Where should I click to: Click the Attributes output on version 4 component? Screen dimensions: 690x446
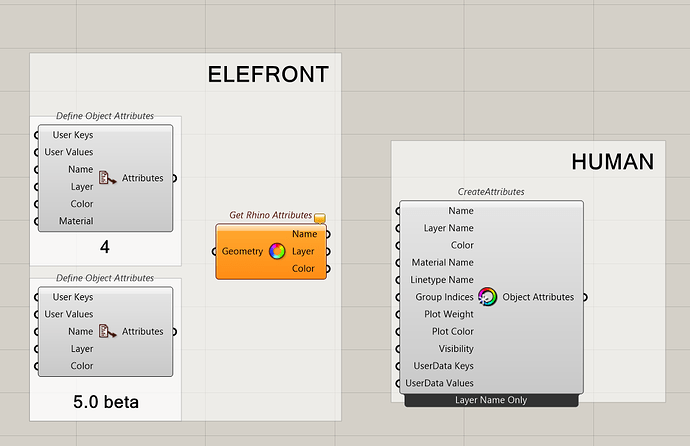point(143,178)
